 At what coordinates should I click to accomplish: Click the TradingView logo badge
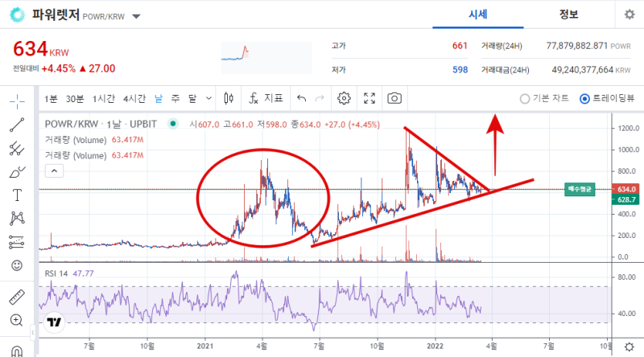54,322
